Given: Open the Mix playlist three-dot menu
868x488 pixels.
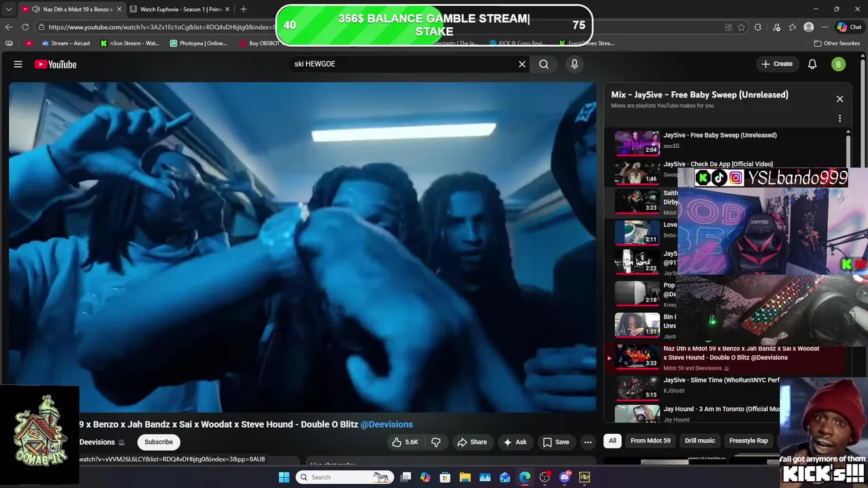Looking at the screenshot, I should pyautogui.click(x=840, y=119).
